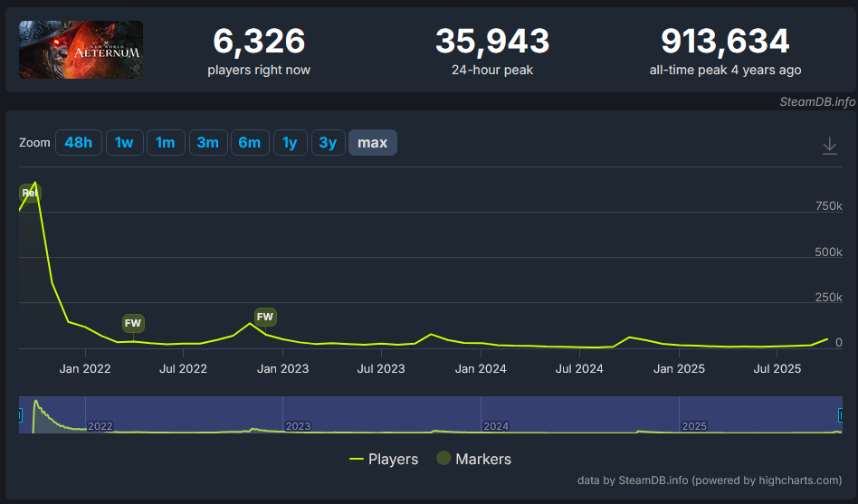Click the Jan 2023 axis label
The width and height of the screenshot is (858, 504).
(x=283, y=369)
